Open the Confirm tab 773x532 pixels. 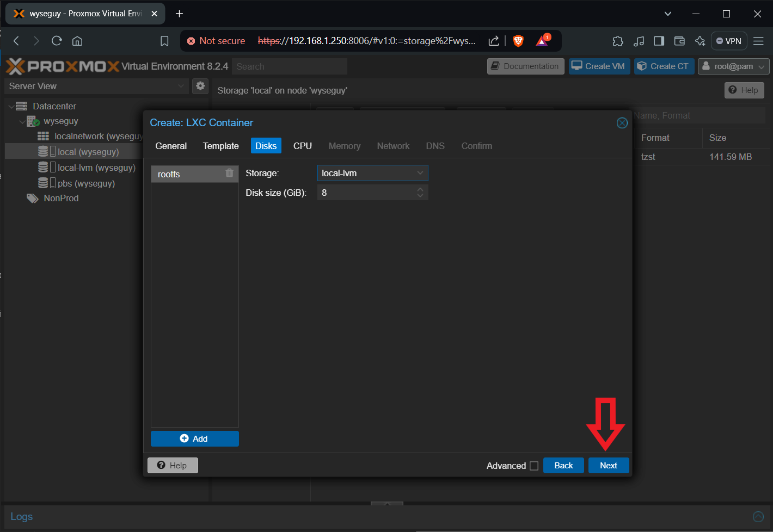coord(477,146)
